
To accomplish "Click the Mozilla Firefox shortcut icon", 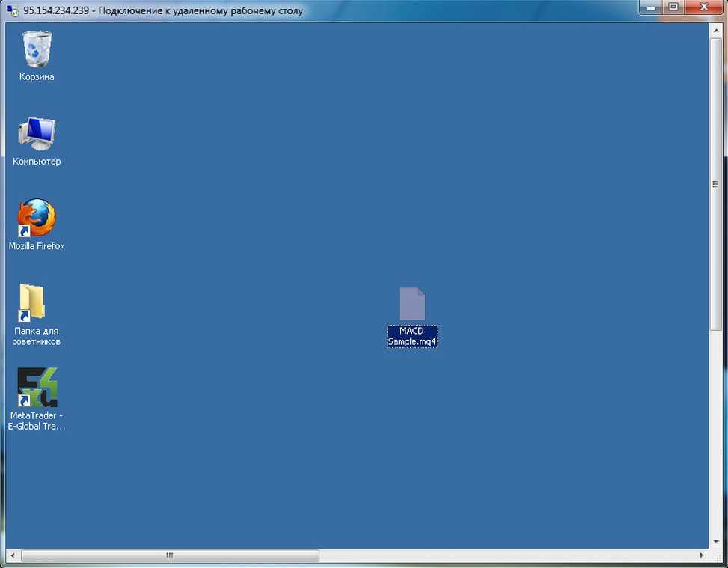I will [37, 219].
